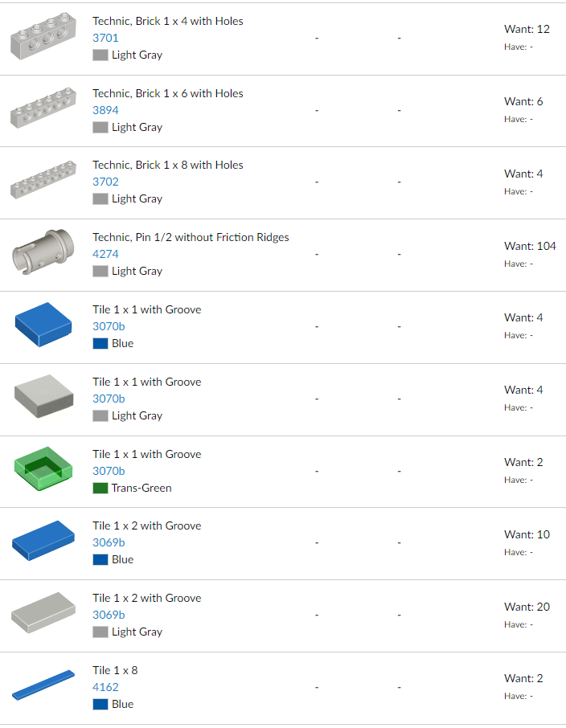Viewport: 566px width, 728px height.
Task: Open part number 3701 link
Action: click(x=105, y=38)
